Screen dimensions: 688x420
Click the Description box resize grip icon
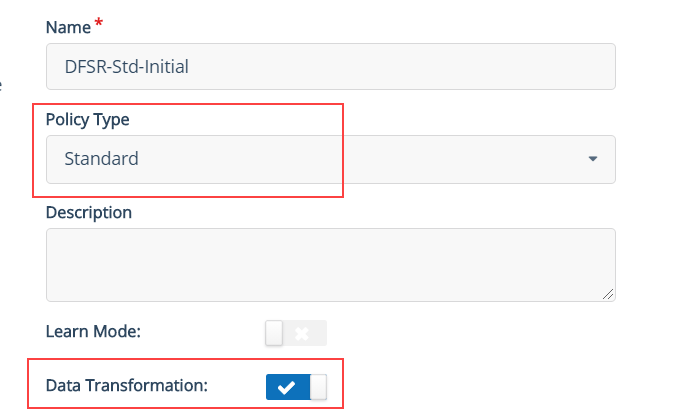pos(608,294)
